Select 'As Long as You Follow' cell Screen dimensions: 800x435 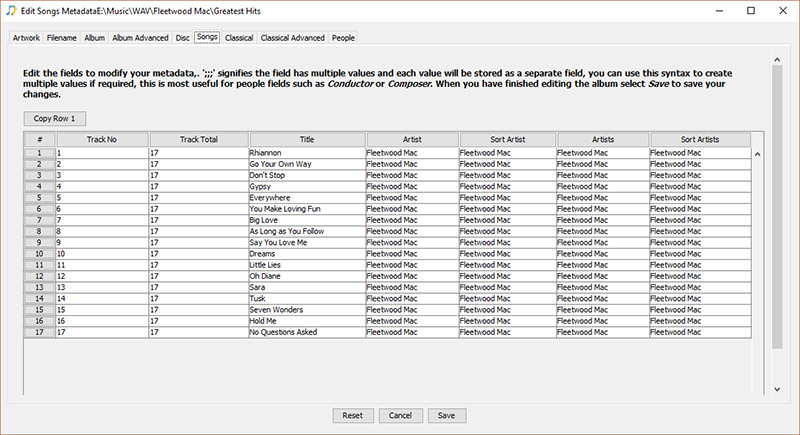pyautogui.click(x=307, y=232)
